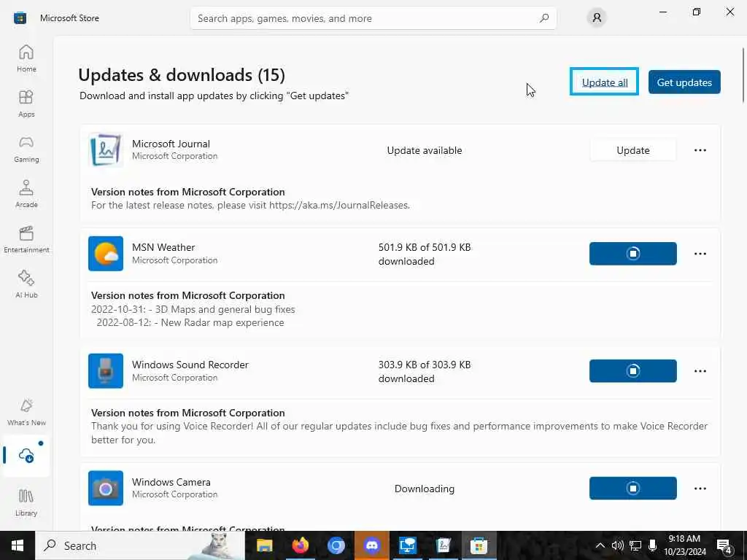Click the MSN Weather app icon
747x560 pixels.
[x=106, y=253]
